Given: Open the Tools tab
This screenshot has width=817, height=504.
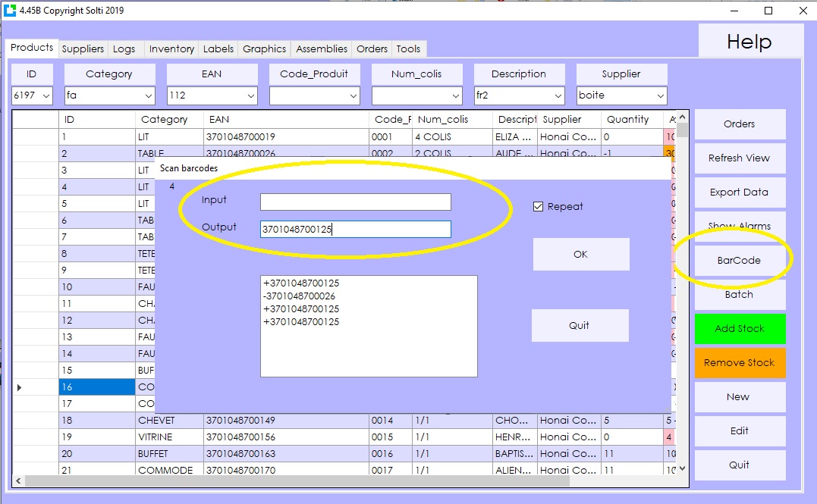Looking at the screenshot, I should point(408,48).
